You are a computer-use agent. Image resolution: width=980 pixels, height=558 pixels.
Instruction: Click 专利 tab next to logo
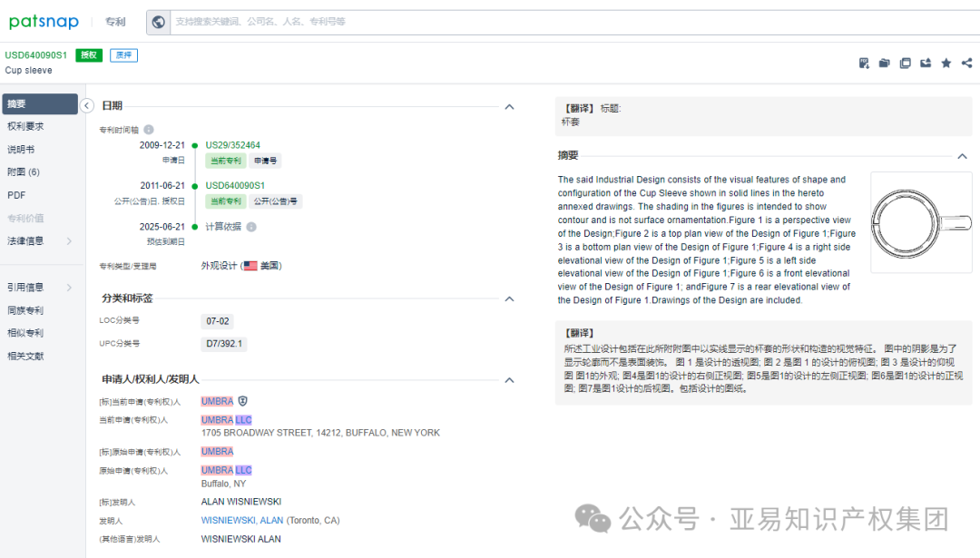(115, 22)
